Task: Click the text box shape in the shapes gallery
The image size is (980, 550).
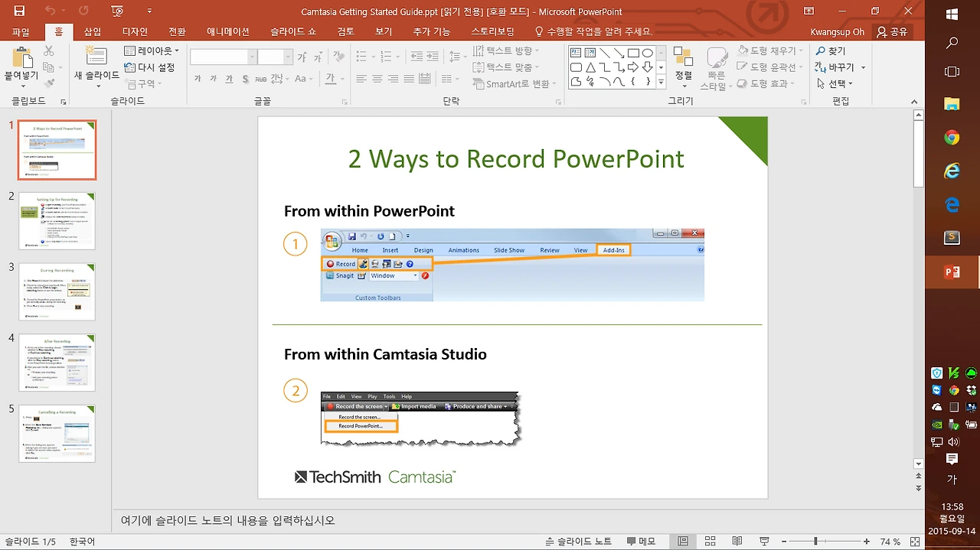Action: (576, 53)
